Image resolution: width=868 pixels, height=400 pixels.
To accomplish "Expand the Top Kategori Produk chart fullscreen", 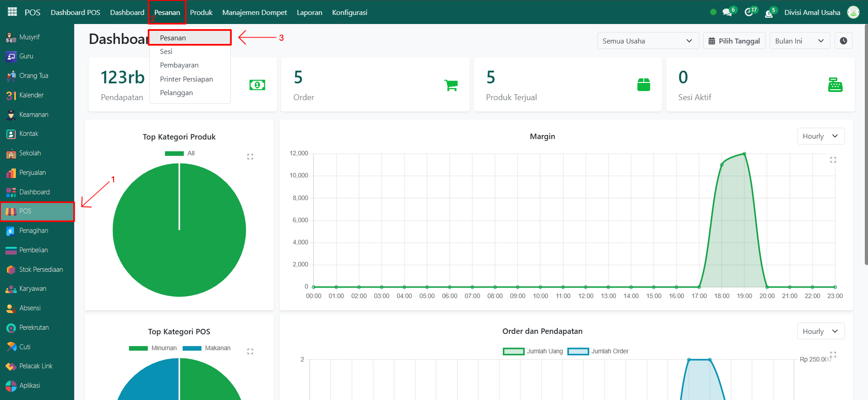I will [x=250, y=157].
